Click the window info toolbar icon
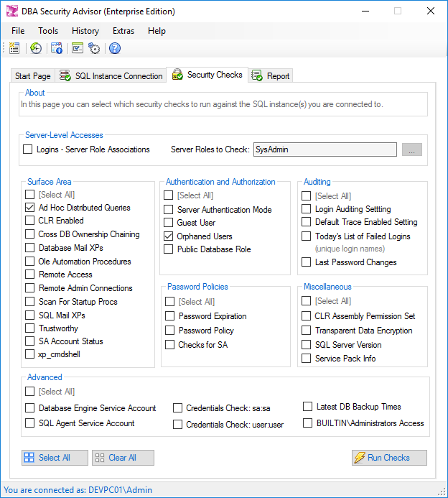 (x=57, y=48)
